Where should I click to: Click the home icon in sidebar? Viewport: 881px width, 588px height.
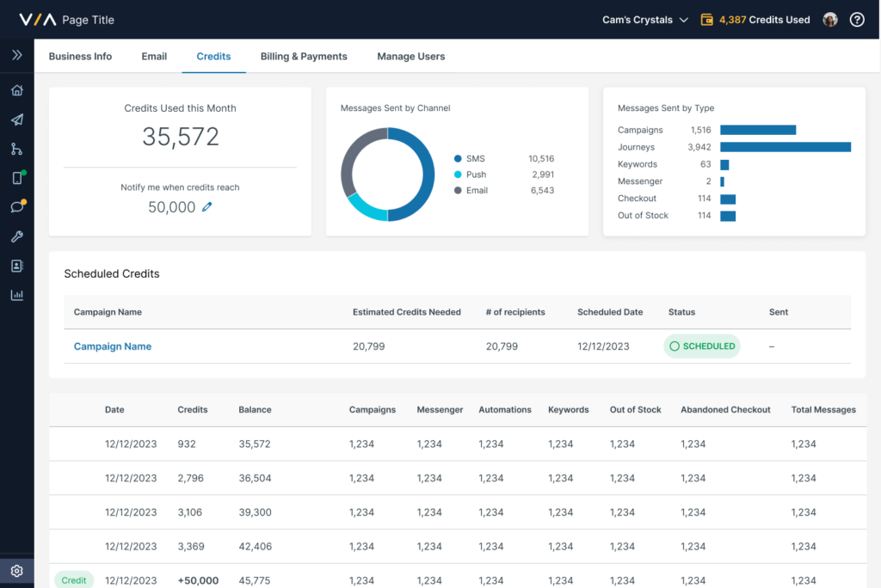click(x=16, y=90)
